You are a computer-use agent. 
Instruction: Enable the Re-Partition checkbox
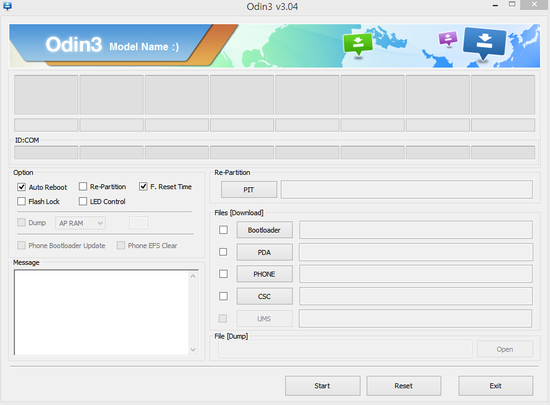click(x=83, y=186)
